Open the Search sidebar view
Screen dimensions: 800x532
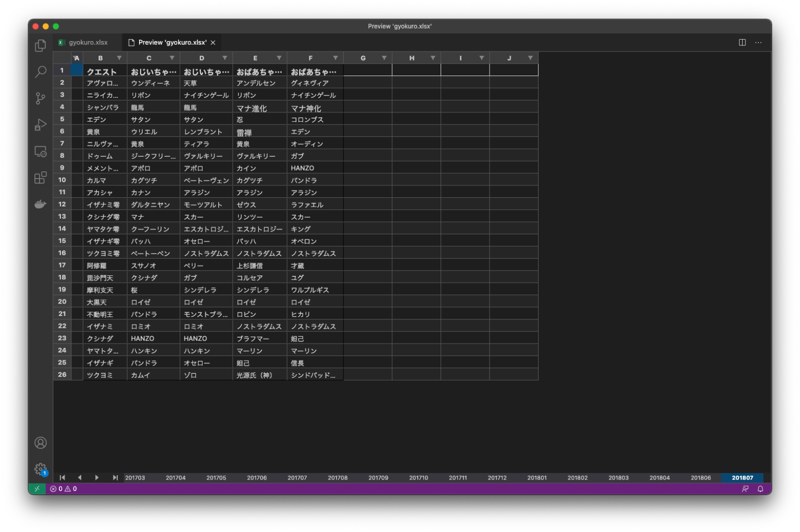pyautogui.click(x=40, y=72)
